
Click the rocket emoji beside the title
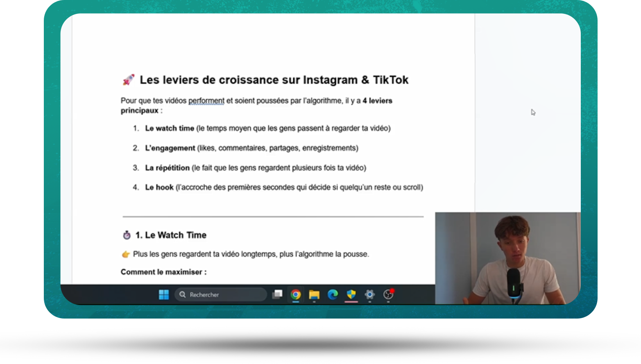[x=129, y=80]
